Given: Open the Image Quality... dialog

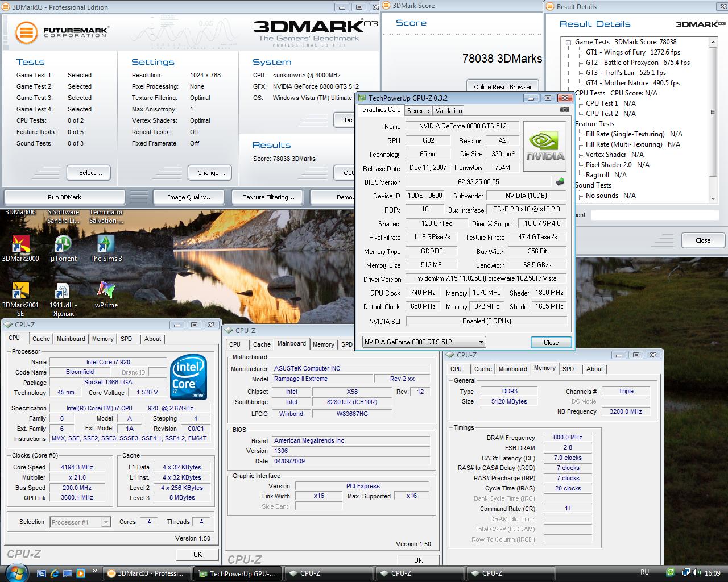Looking at the screenshot, I should pos(190,197).
